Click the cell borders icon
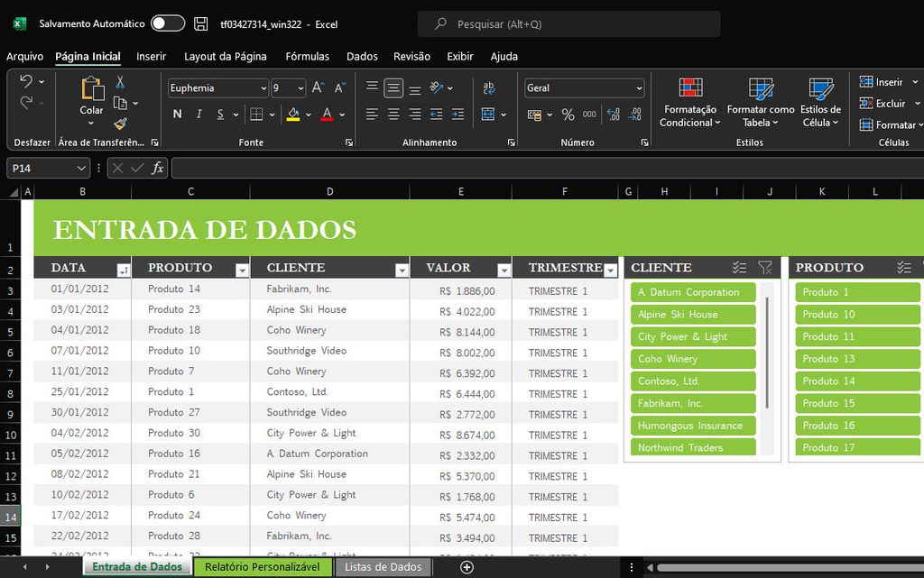 click(256, 115)
